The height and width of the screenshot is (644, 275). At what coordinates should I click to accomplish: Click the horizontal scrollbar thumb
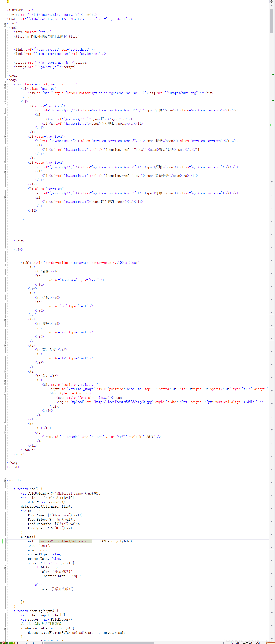[x=99, y=643]
